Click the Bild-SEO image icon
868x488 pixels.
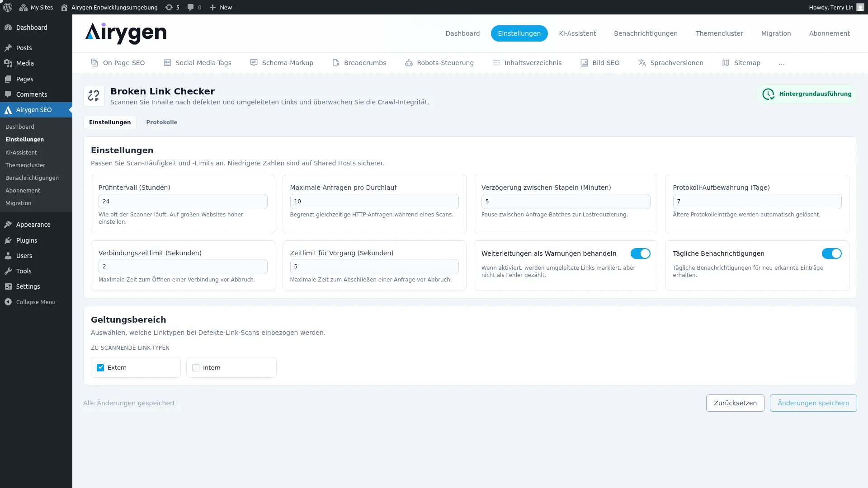click(584, 63)
